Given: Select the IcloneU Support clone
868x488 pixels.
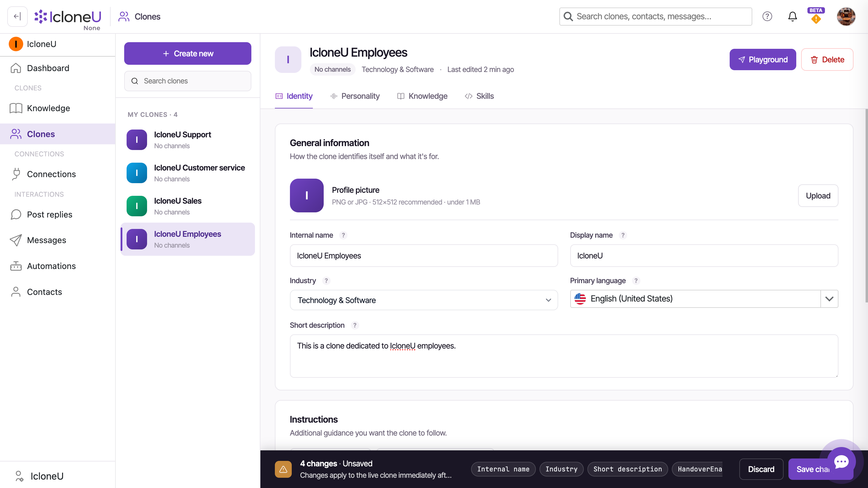Looking at the screenshot, I should [x=188, y=140].
